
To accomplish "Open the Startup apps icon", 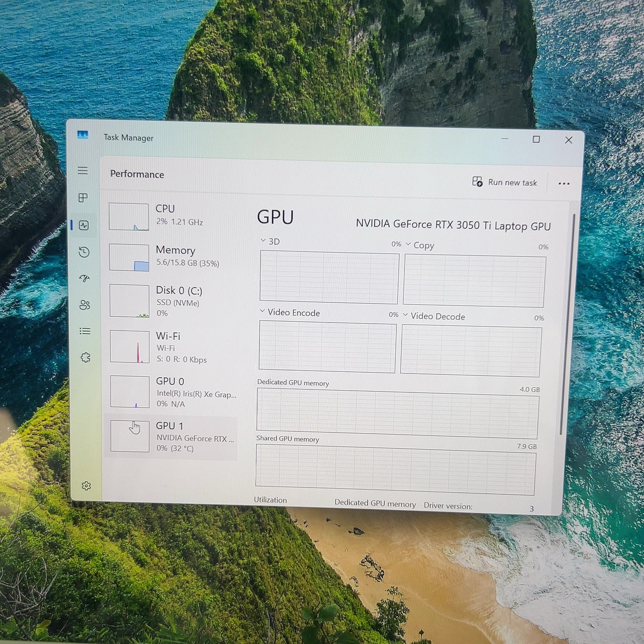I will 84,278.
